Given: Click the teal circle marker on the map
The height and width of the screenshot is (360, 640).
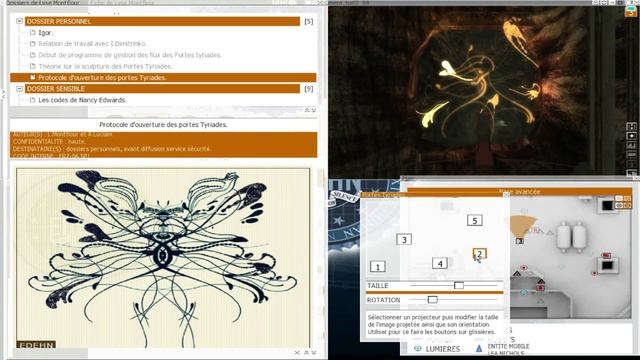Looking at the screenshot, I should [x=524, y=292].
